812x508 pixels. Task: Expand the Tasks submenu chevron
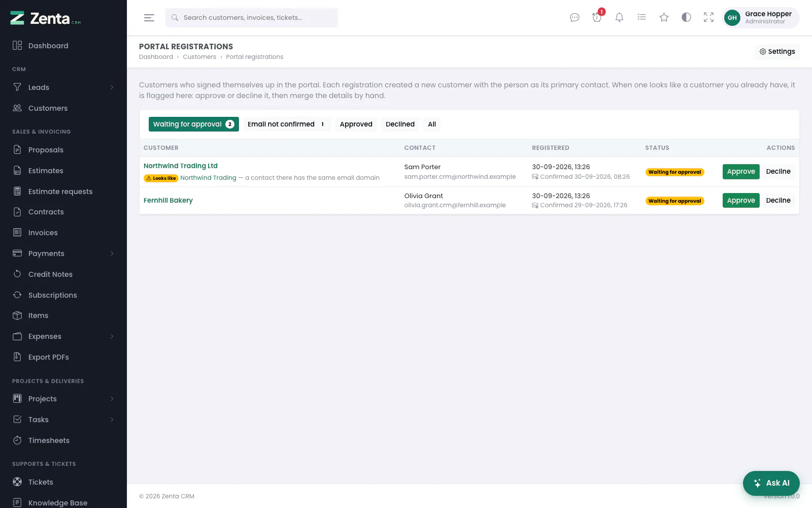[112, 420]
